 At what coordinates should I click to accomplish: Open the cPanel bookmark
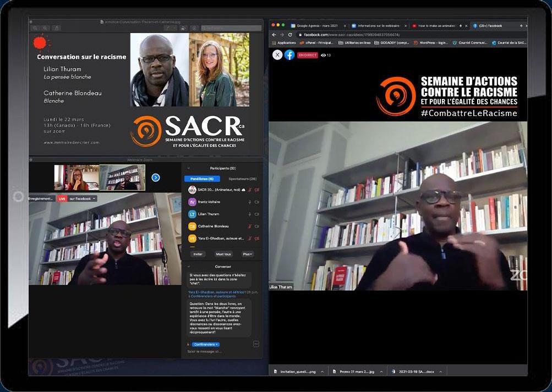tap(316, 42)
